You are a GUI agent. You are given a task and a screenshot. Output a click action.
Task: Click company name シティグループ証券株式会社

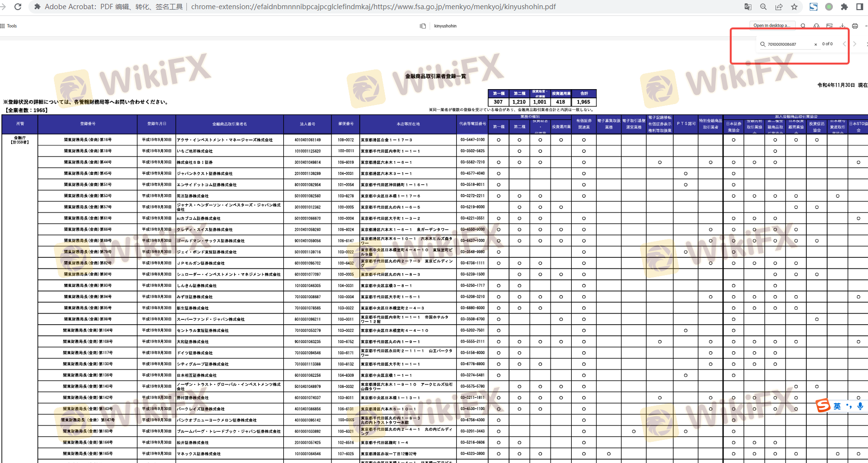pos(202,364)
